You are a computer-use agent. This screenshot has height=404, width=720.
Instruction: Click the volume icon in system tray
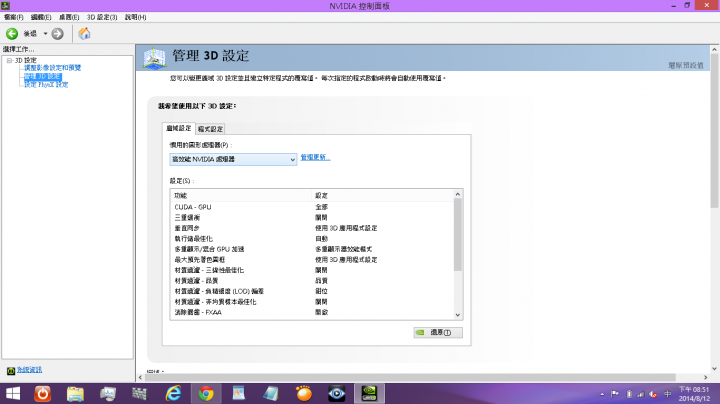coord(653,394)
